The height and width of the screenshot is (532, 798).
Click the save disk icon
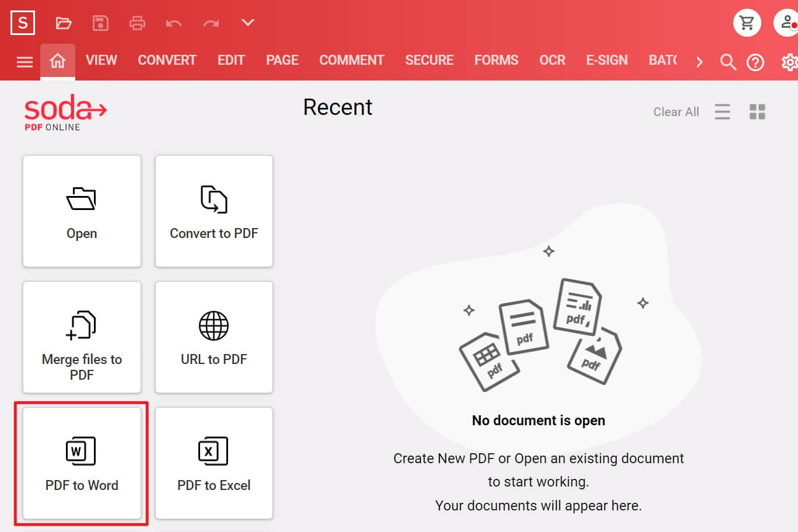click(x=100, y=23)
